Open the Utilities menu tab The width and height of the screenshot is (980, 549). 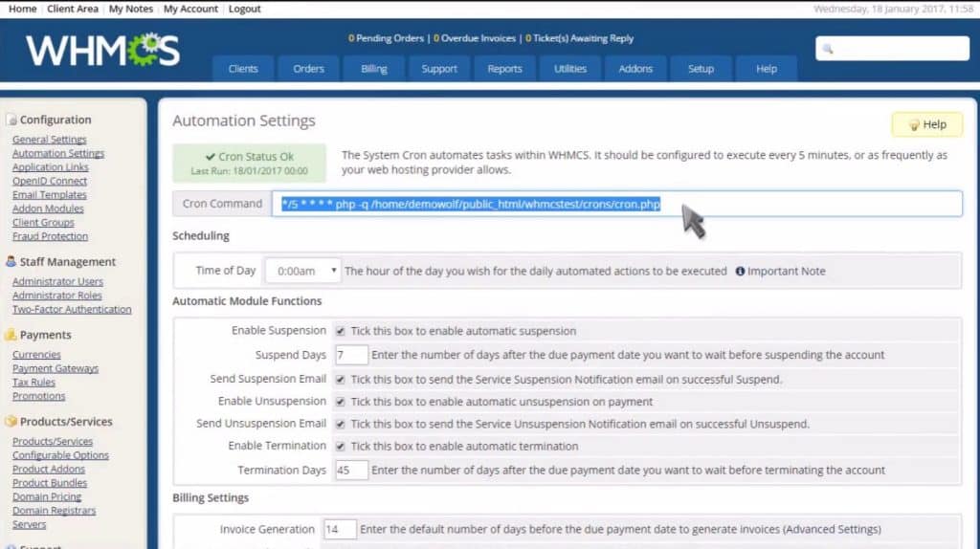(x=570, y=69)
